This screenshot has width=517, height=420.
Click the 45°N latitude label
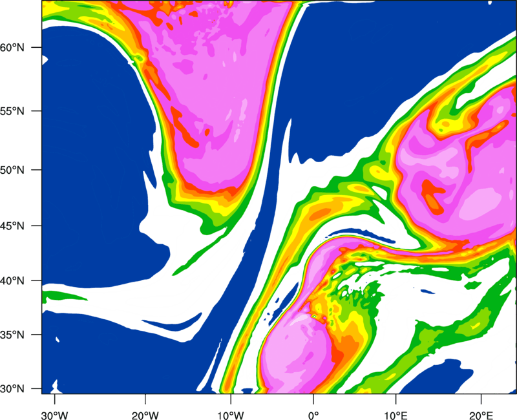12,226
